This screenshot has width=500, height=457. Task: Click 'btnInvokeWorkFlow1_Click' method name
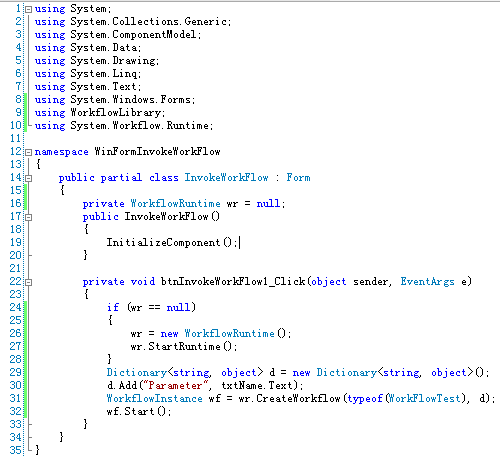233,282
